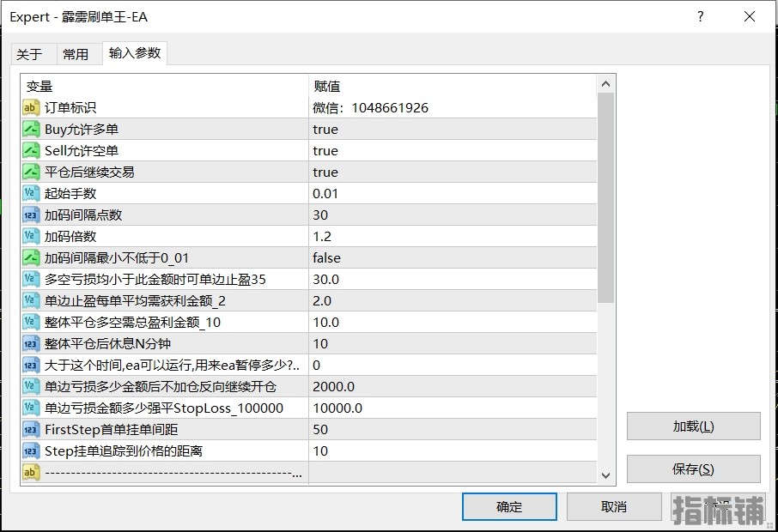Select the 0 value cell
This screenshot has height=532, width=778.
click(453, 365)
